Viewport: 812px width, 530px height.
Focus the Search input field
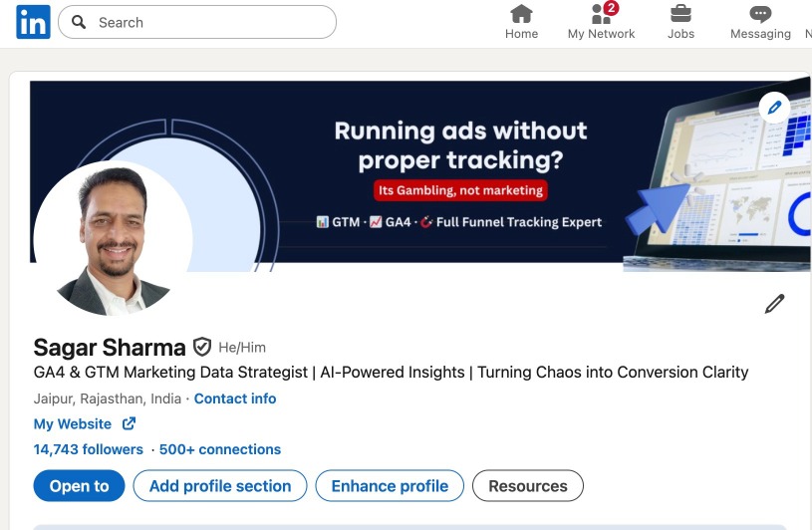(x=209, y=22)
